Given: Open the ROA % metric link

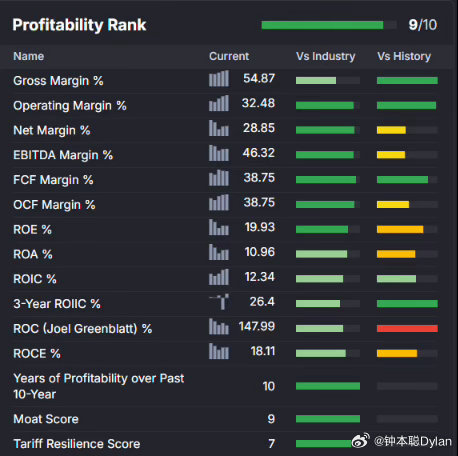Looking at the screenshot, I should pos(33,254).
